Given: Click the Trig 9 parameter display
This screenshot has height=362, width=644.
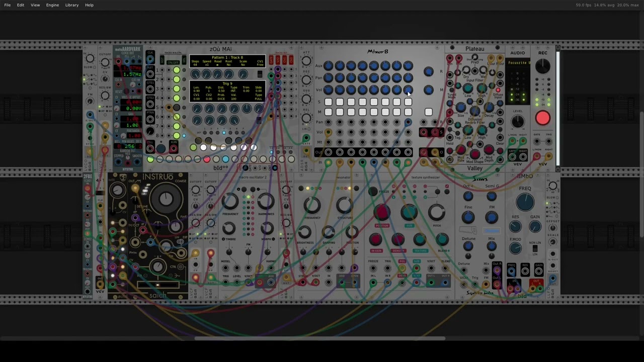Looking at the screenshot, I should coord(227,92).
